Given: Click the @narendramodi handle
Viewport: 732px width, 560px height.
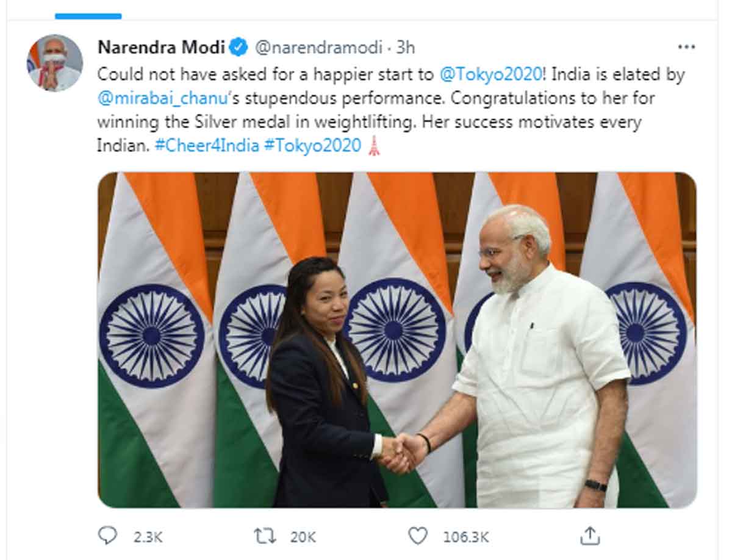Looking at the screenshot, I should [318, 47].
